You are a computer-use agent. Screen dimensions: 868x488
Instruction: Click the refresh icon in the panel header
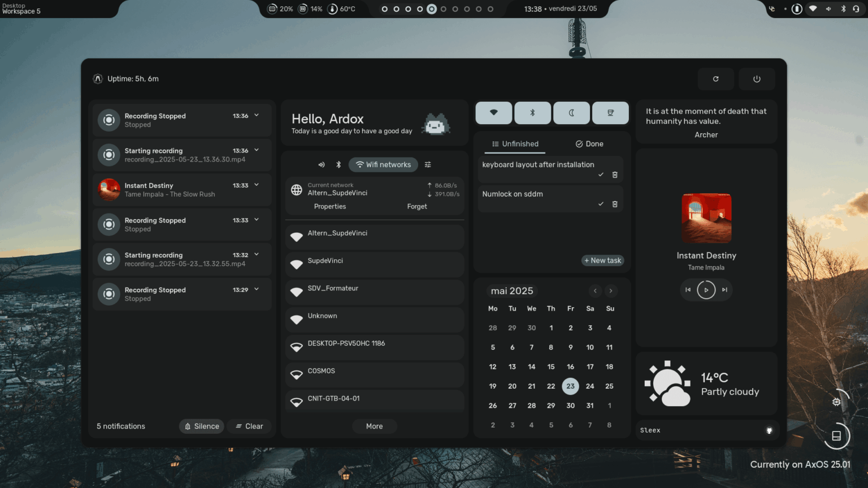coord(716,79)
